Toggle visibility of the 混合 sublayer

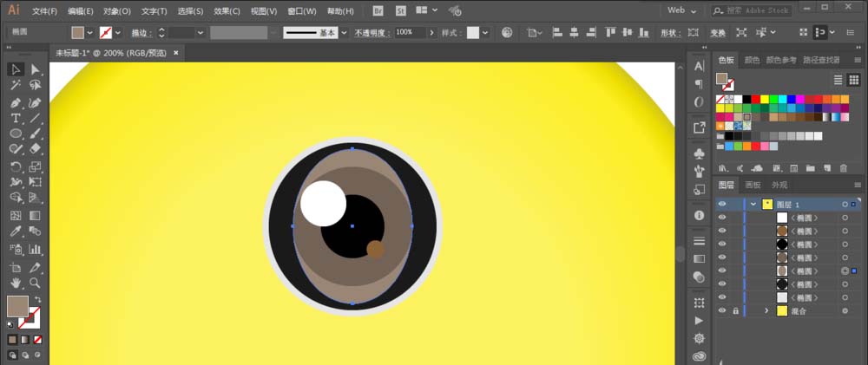(x=722, y=310)
